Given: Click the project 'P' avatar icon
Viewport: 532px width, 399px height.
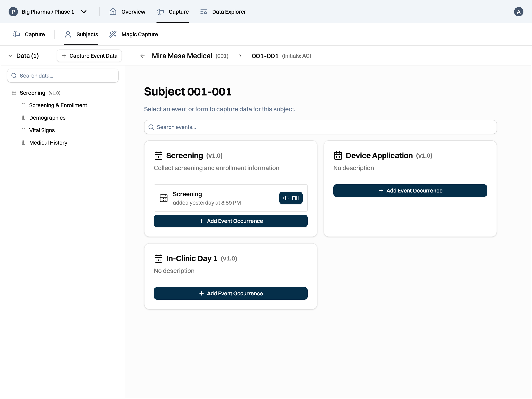Looking at the screenshot, I should (x=13, y=12).
